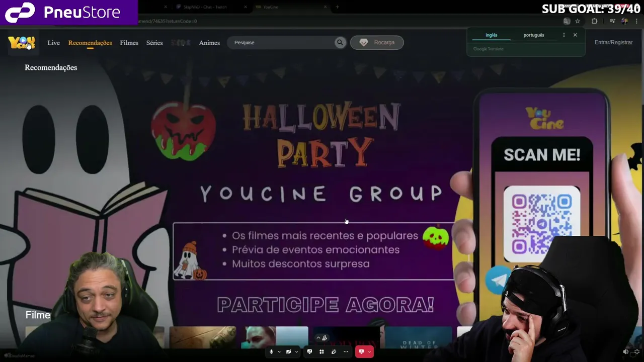The image size is (644, 362).
Task: Toggle fullscreen icon at bottom right
Action: pyautogui.click(x=636, y=352)
